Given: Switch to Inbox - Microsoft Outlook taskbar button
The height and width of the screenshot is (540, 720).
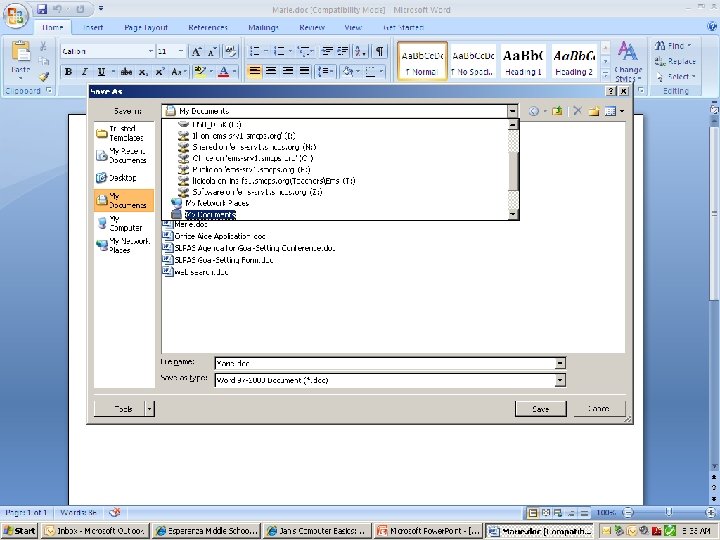Looking at the screenshot, I should (x=96, y=531).
